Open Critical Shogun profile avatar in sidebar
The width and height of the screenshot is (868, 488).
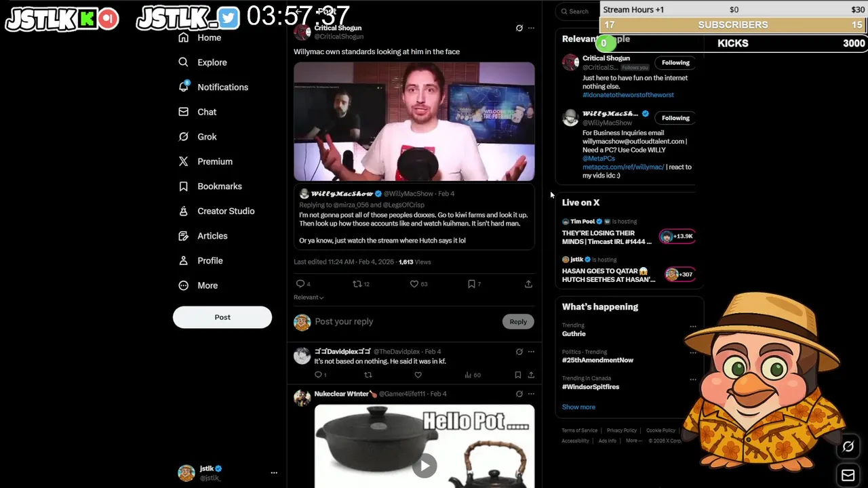pyautogui.click(x=570, y=63)
